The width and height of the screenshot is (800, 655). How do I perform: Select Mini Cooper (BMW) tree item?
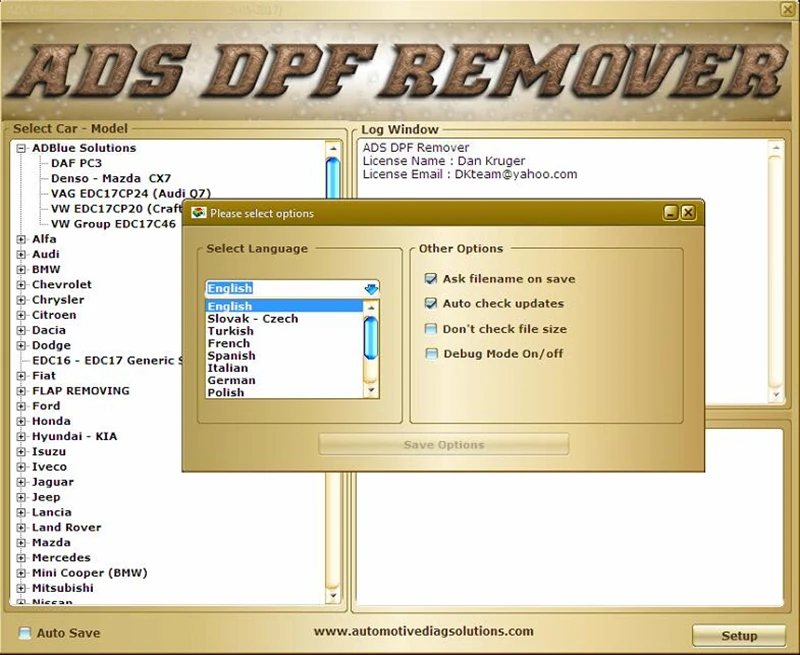pyautogui.click(x=89, y=573)
